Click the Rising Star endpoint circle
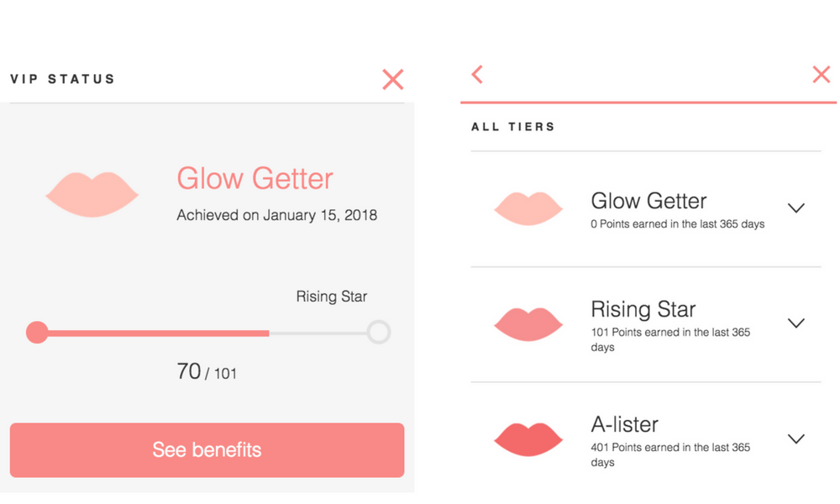Viewport: 840px width, 504px height. coord(379,332)
